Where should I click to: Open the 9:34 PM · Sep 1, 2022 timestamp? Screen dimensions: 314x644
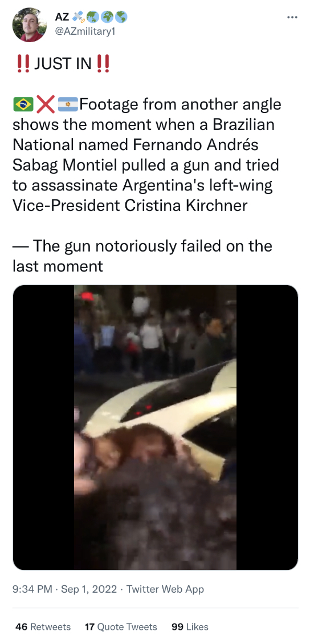coord(64,589)
